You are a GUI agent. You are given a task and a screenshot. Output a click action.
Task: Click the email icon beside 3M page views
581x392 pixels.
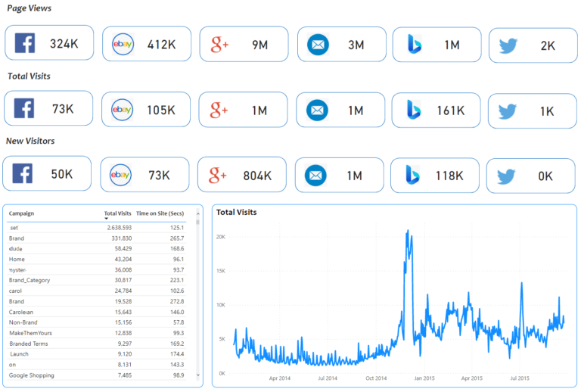tap(318, 45)
